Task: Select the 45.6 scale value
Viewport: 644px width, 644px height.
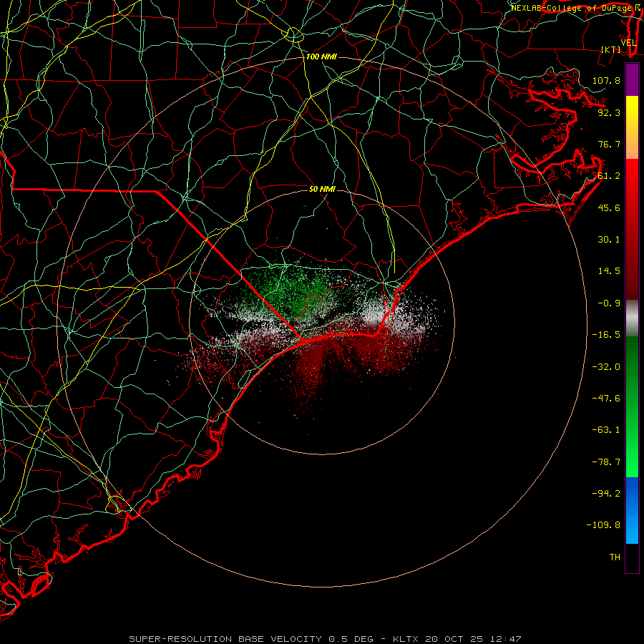Action: (609, 208)
